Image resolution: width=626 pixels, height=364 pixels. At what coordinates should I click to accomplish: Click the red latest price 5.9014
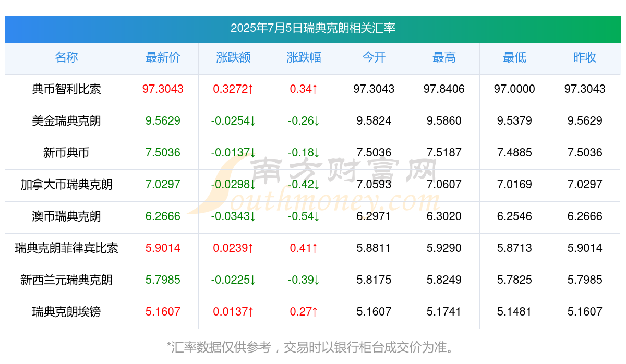pyautogui.click(x=163, y=248)
